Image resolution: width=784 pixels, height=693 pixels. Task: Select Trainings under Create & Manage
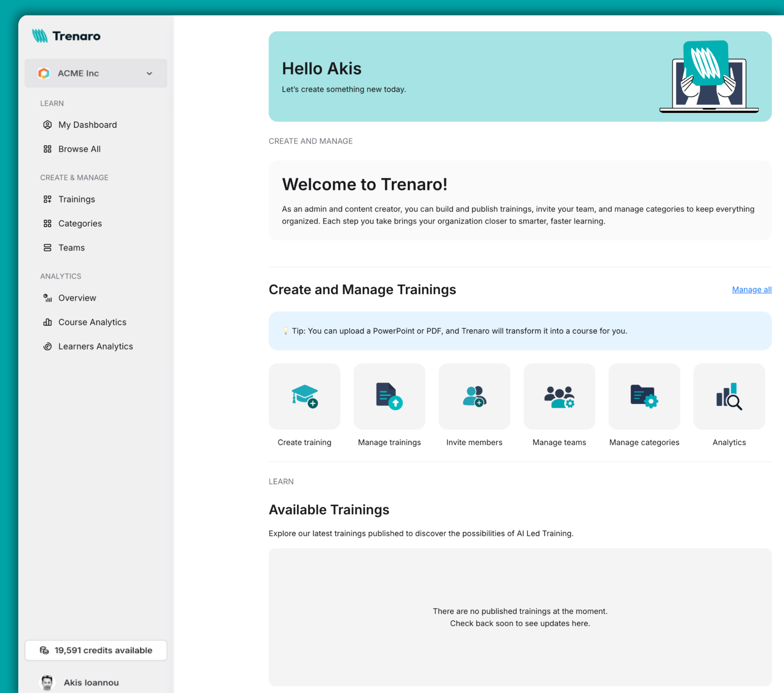coord(76,199)
